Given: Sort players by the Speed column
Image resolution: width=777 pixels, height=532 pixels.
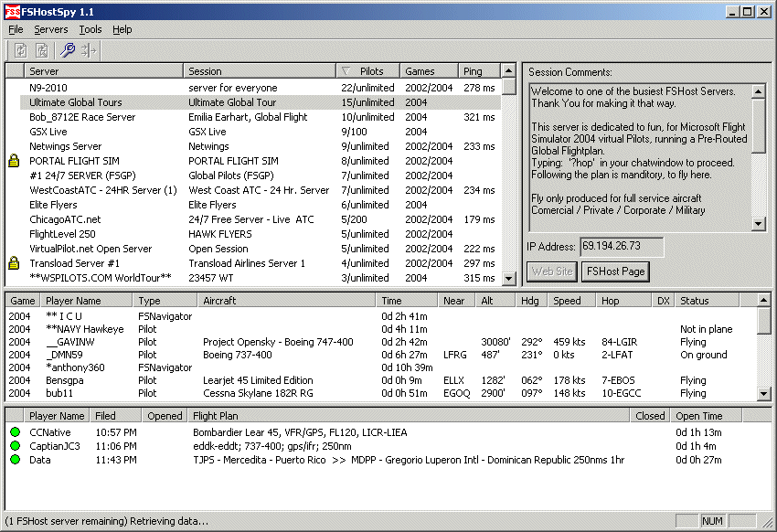Looking at the screenshot, I should tap(571, 301).
